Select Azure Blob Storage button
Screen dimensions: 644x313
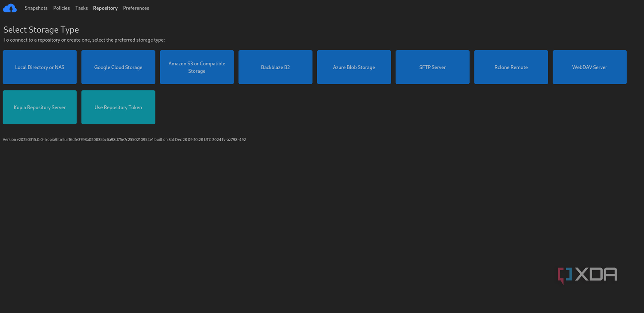coord(354,67)
